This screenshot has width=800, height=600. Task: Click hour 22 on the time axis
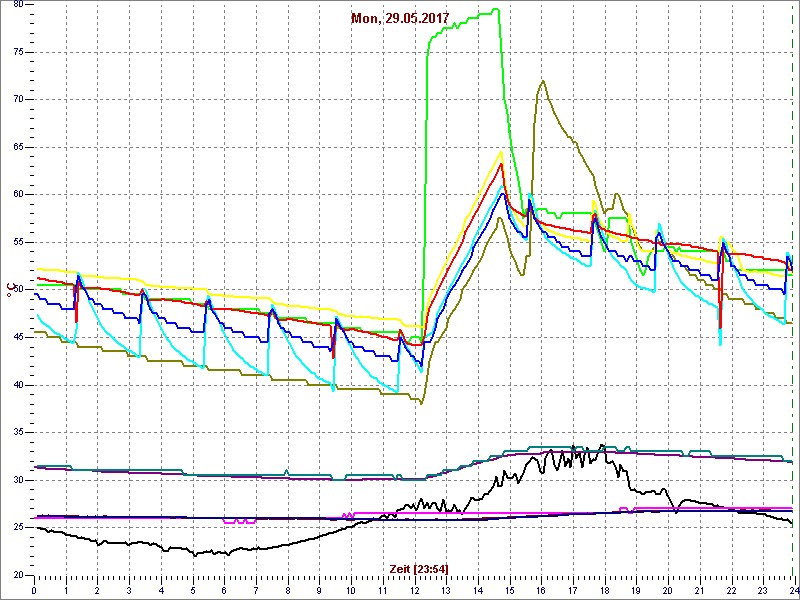coord(731,591)
